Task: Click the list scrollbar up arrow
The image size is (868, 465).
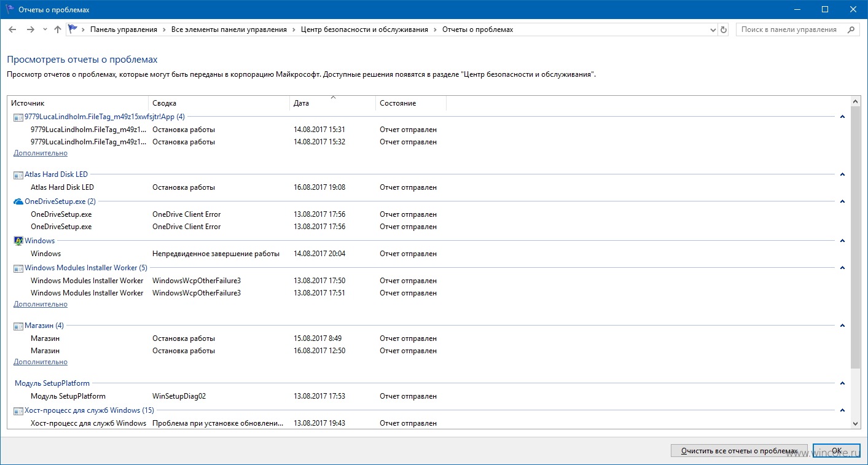Action: click(856, 101)
